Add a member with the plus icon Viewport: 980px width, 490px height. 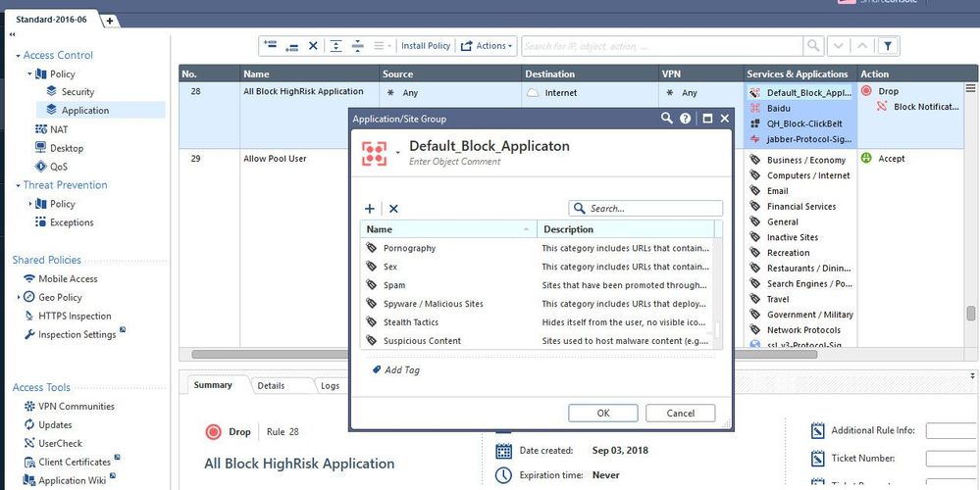pyautogui.click(x=370, y=209)
